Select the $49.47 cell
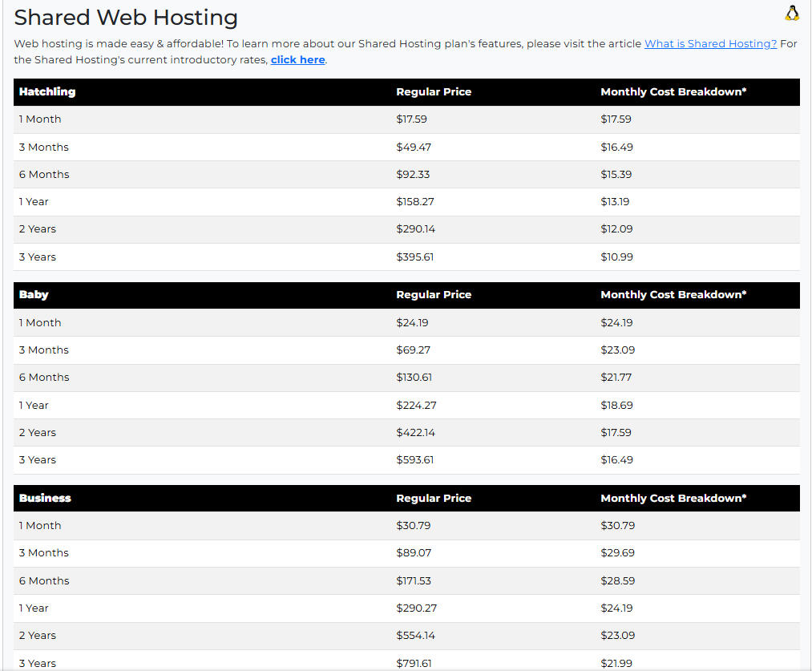The width and height of the screenshot is (812, 671). 414,147
